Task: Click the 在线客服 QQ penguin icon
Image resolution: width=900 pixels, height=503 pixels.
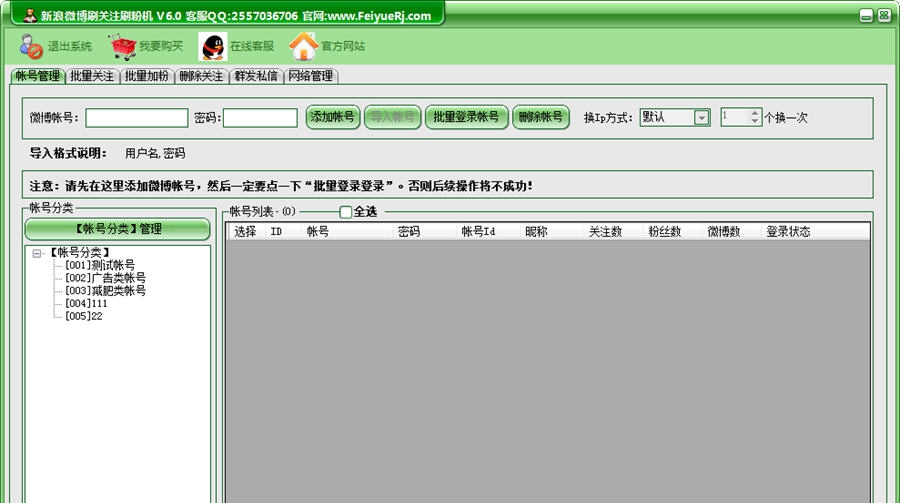Action: 212,46
